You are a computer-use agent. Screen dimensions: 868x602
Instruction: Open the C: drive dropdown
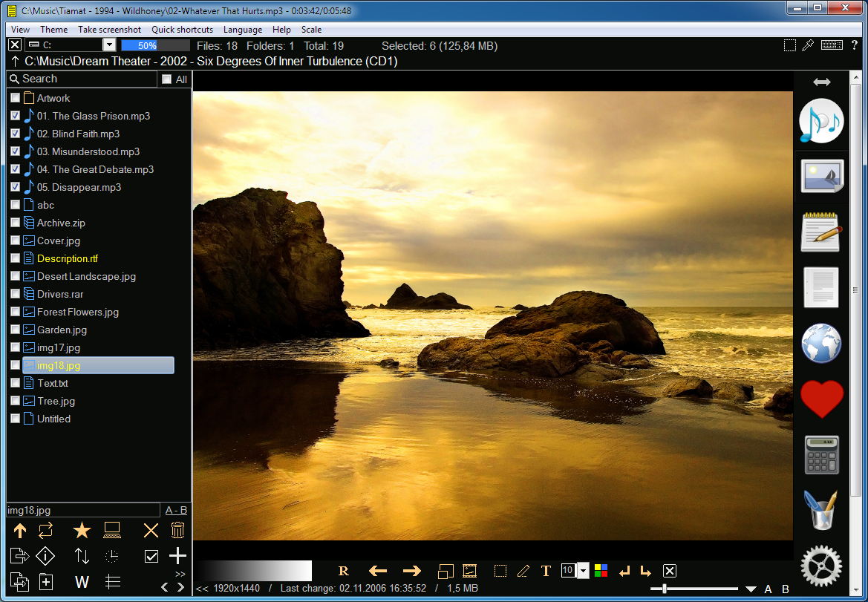click(x=109, y=46)
